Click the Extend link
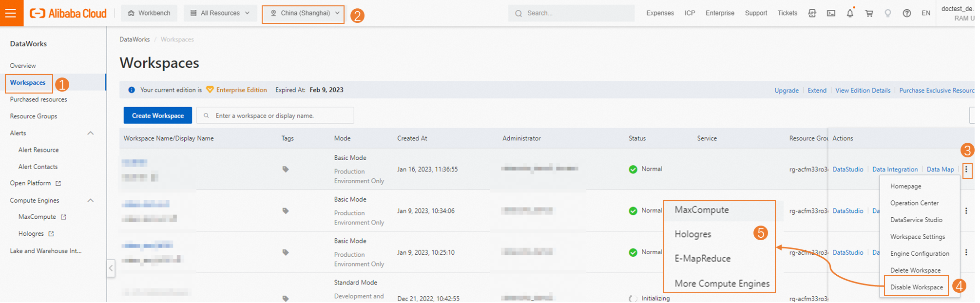The image size is (980, 303). 817,91
